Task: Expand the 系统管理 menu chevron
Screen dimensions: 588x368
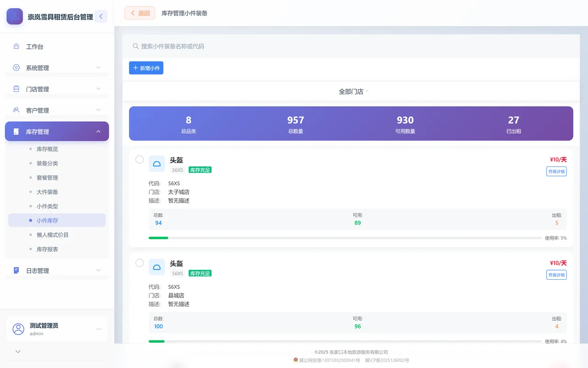Action: coord(98,68)
